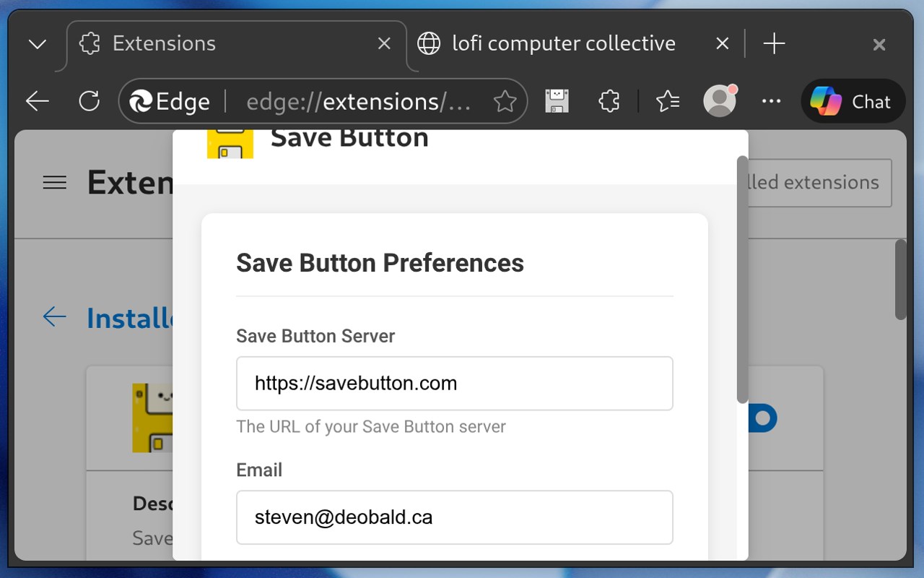Go back with the browser back arrow
This screenshot has height=578, width=924.
point(38,102)
